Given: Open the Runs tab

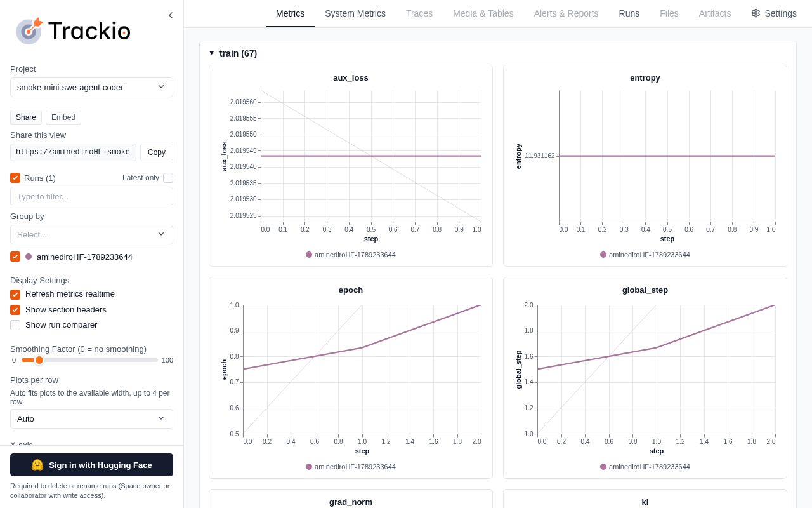Looking at the screenshot, I should pos(629,13).
